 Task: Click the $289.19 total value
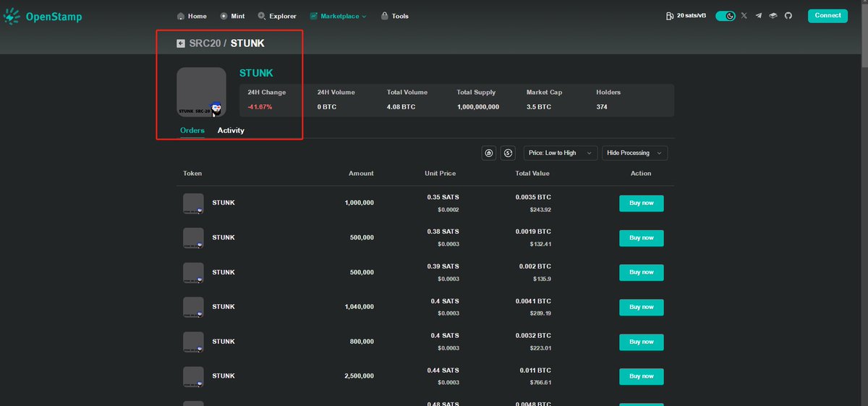point(540,313)
